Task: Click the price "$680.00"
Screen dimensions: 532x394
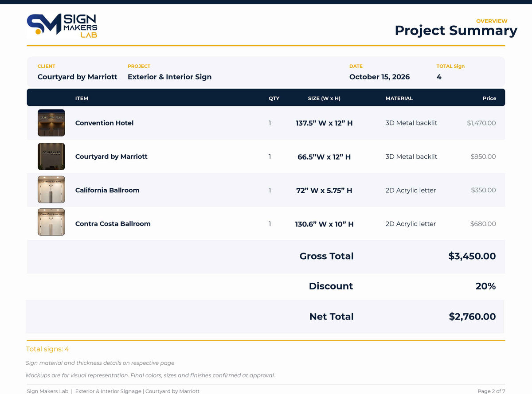Action: tap(483, 224)
